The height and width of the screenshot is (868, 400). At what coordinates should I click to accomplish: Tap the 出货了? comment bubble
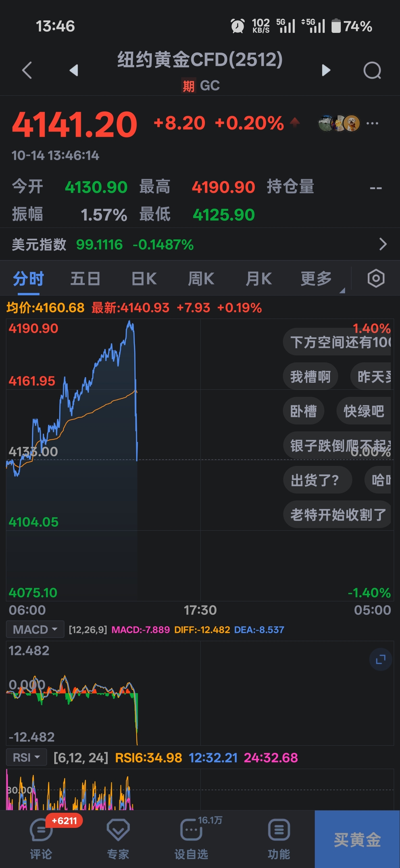tap(317, 479)
